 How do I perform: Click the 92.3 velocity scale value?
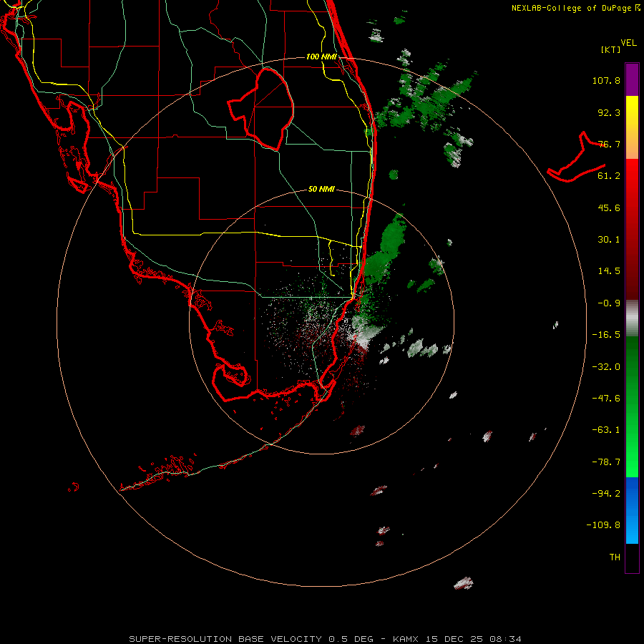609,112
